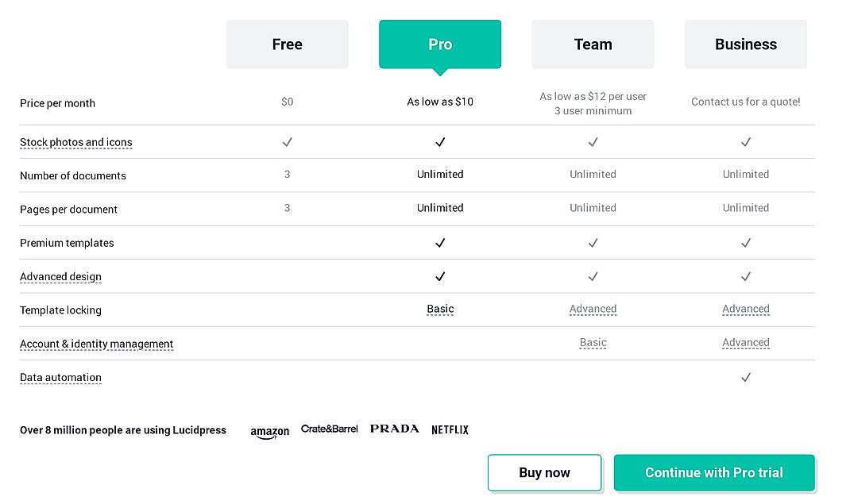Click the Pro plan Stock photos checkmark
Image resolution: width=850 pixels, height=504 pixels.
click(x=440, y=142)
